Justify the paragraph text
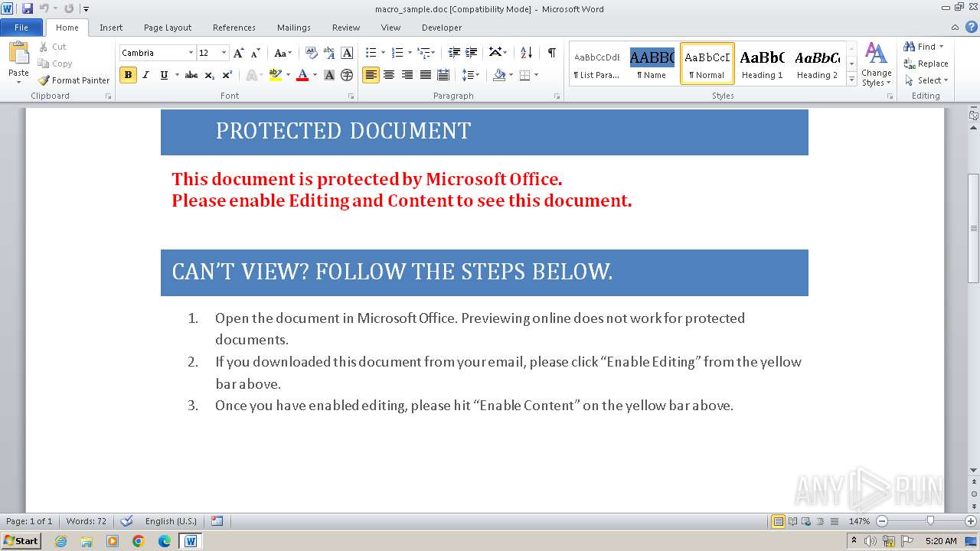The height and width of the screenshot is (551, 980). 425,75
